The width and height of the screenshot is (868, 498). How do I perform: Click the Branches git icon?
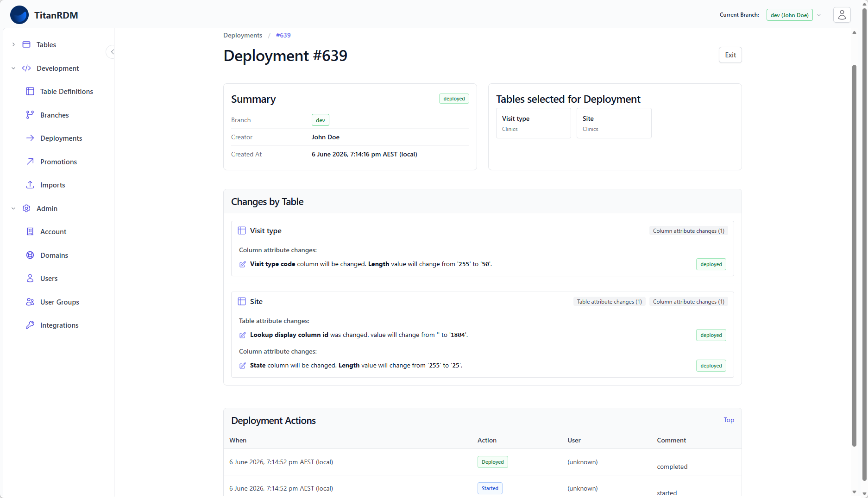(x=30, y=115)
